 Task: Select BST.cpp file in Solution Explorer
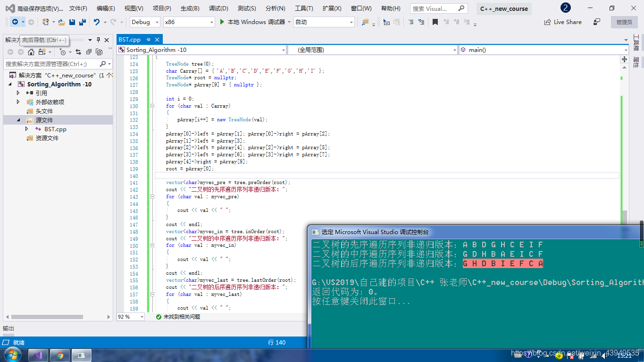[x=55, y=129]
